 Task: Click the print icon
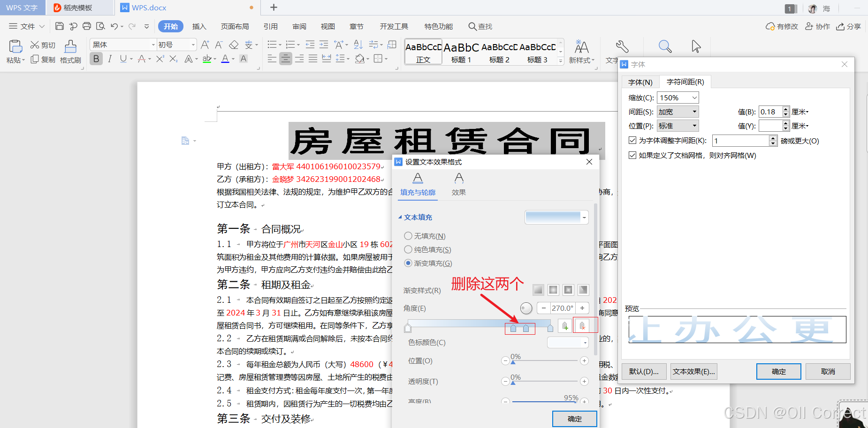pyautogui.click(x=87, y=26)
